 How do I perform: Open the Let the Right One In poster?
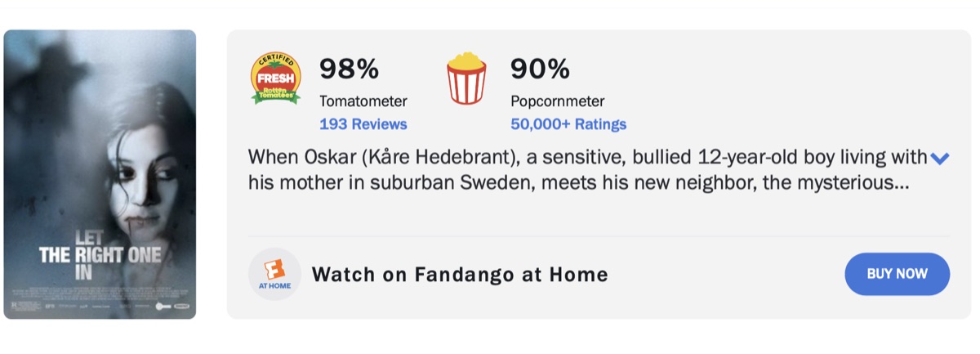point(100,174)
